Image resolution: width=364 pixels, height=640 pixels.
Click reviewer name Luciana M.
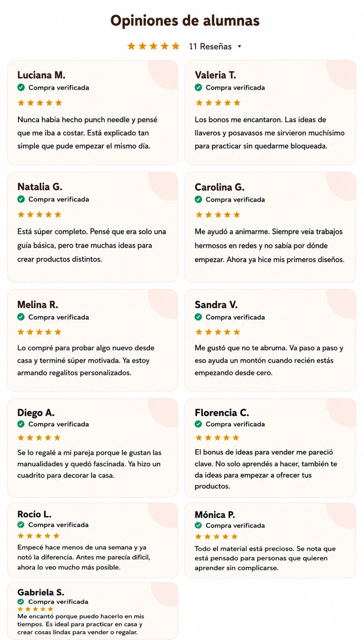click(x=41, y=75)
